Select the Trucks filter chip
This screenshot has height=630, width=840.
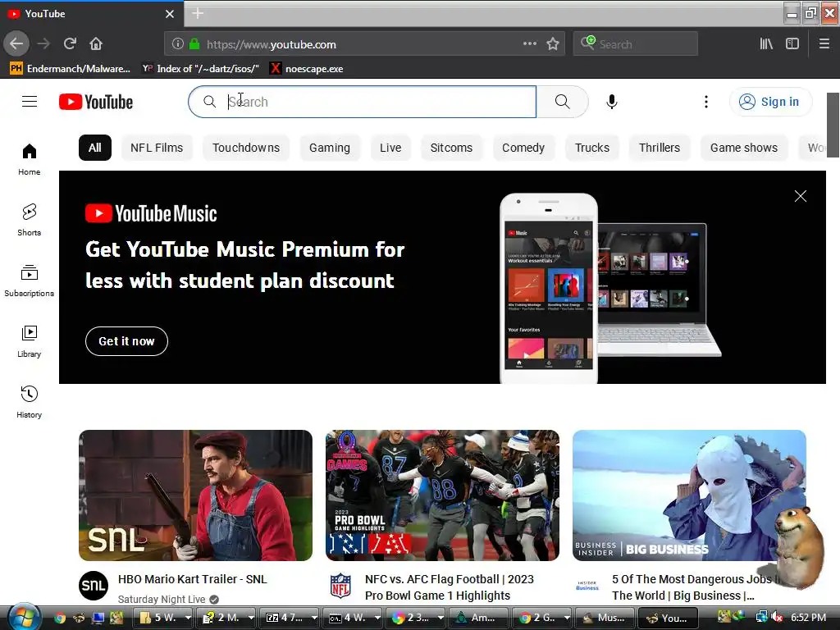(592, 148)
